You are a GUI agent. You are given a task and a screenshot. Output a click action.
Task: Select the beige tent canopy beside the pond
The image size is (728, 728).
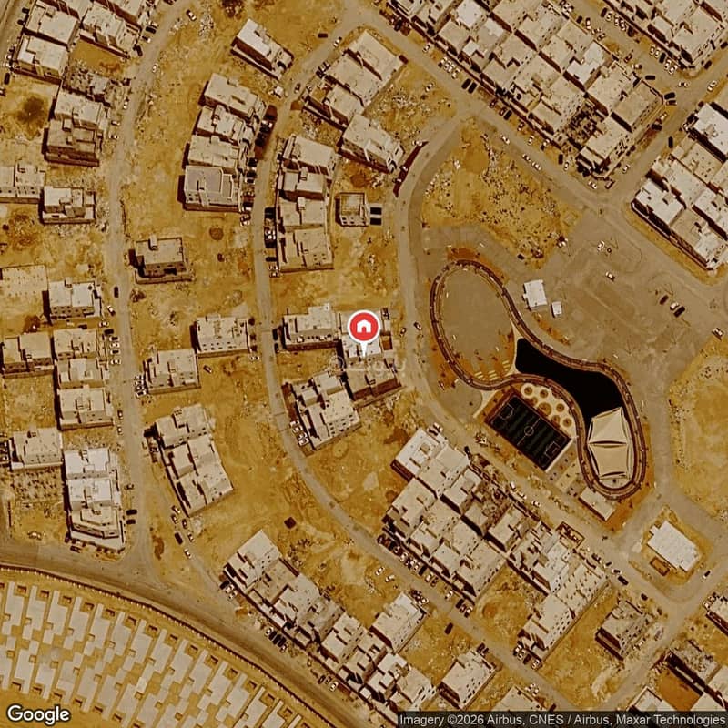[611, 446]
